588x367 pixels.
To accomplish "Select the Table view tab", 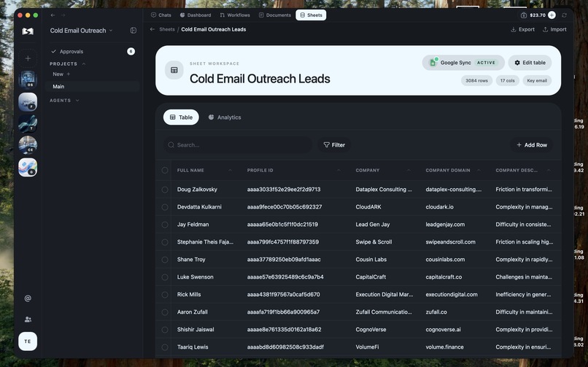I will coord(181,117).
